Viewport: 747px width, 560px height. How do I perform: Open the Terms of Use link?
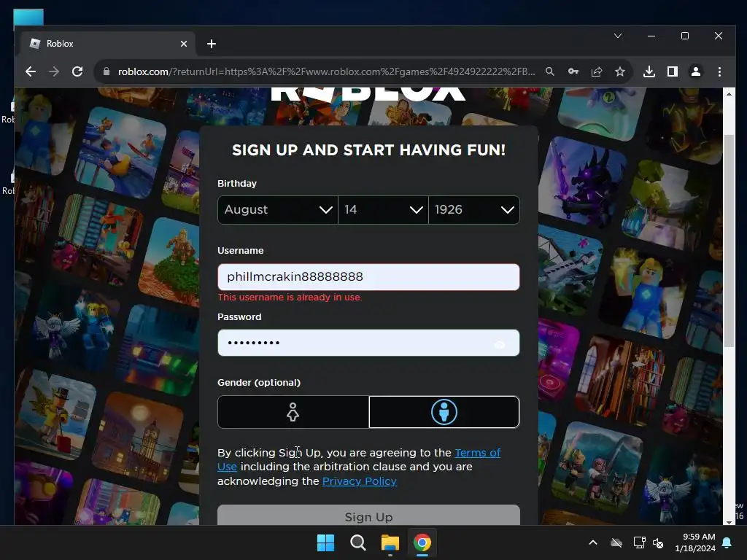(477, 453)
